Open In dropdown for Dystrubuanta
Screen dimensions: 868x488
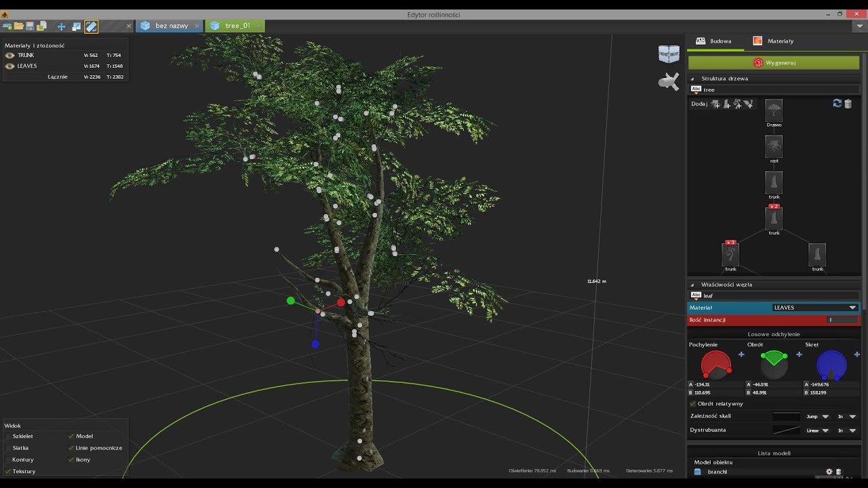coord(847,430)
